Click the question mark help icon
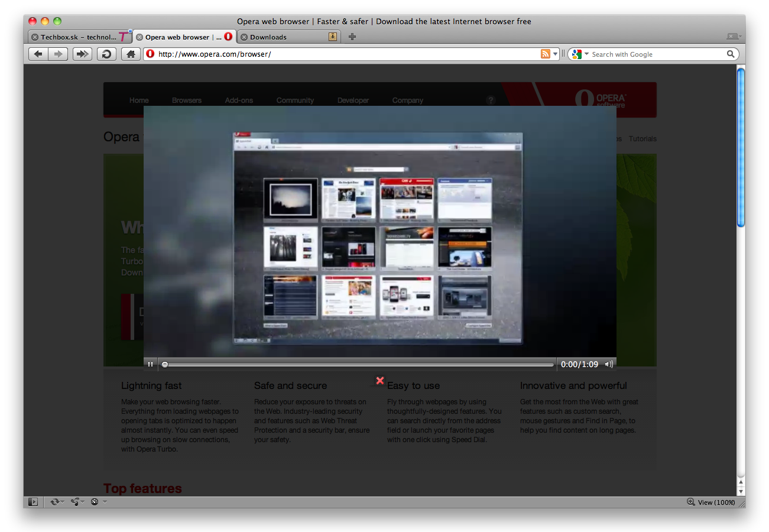Viewport: 769px width, 532px height. (x=491, y=100)
